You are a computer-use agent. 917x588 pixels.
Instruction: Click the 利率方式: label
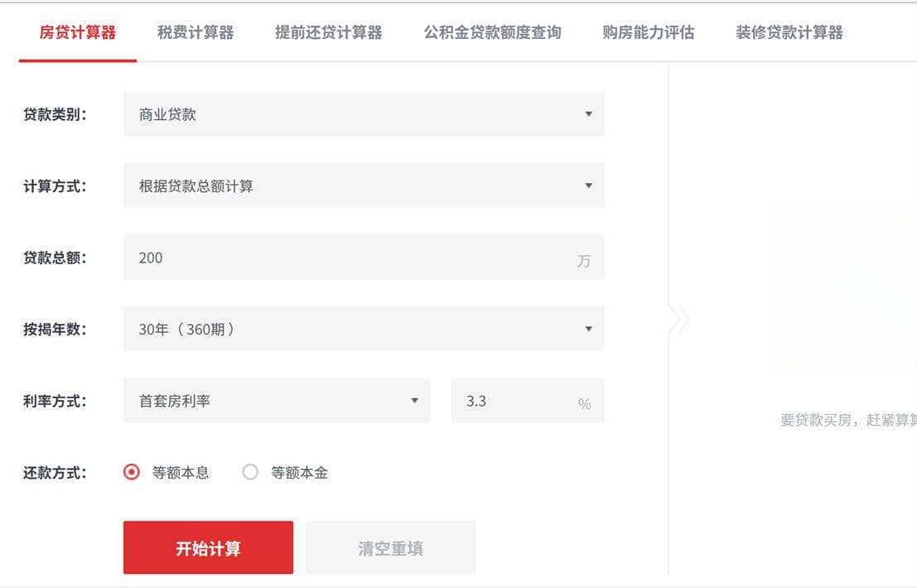tap(55, 400)
